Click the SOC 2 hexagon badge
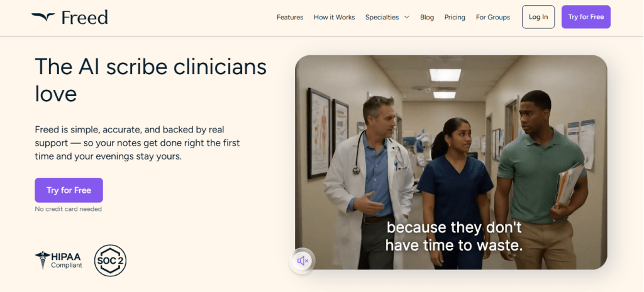This screenshot has width=644, height=292. coord(110,261)
